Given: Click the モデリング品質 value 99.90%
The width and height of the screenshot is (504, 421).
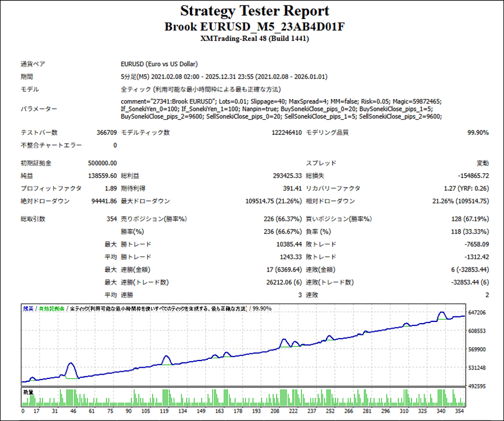Looking at the screenshot, I should [x=478, y=133].
